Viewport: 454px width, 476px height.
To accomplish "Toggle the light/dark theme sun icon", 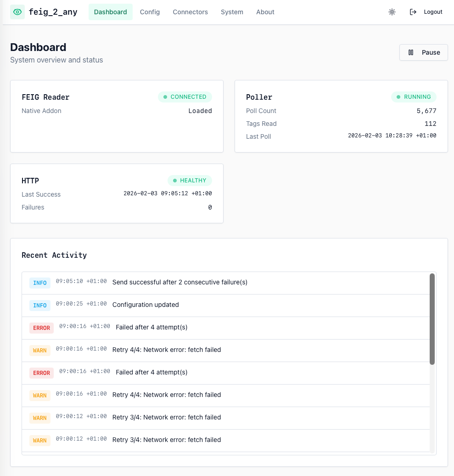I will [x=392, y=12].
